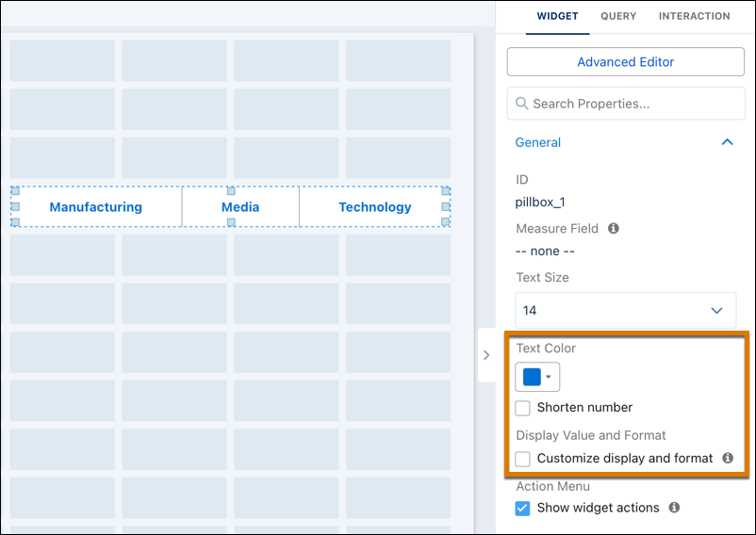The image size is (756, 535).
Task: Open the Text Size dropdown showing 14
Action: [x=625, y=310]
